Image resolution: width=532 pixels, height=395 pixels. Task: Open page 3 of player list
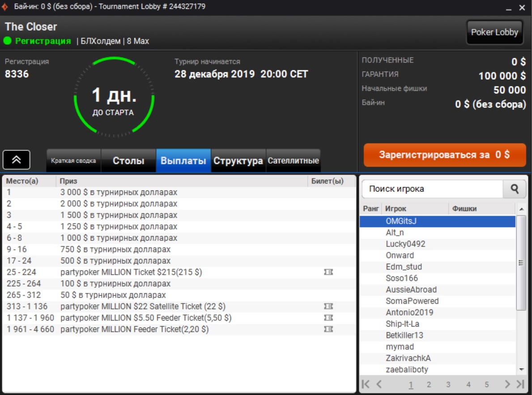pos(448,385)
